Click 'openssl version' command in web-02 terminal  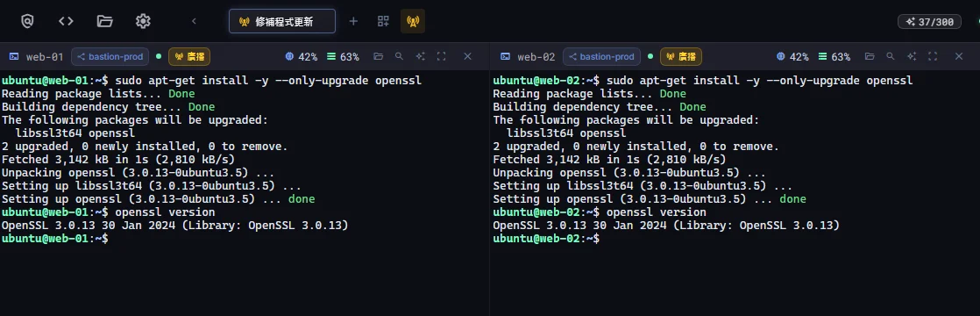657,212
